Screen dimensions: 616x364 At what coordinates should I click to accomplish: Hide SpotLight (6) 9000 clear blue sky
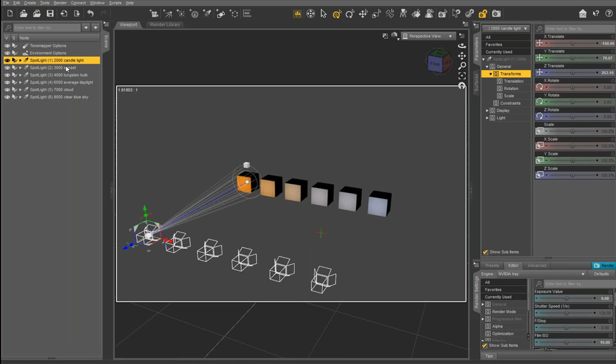pos(7,97)
